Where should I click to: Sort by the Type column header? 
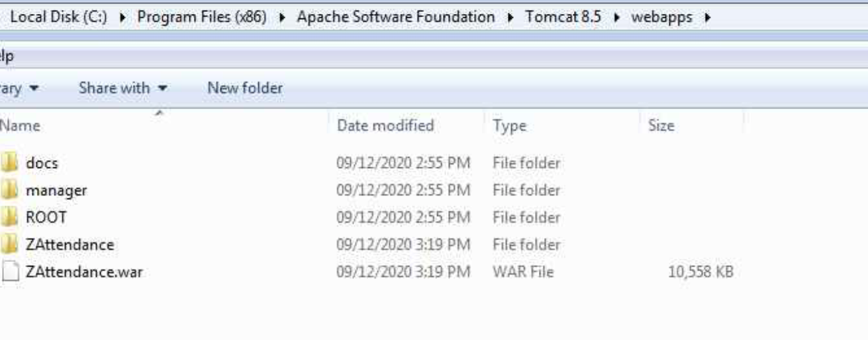pyautogui.click(x=509, y=126)
